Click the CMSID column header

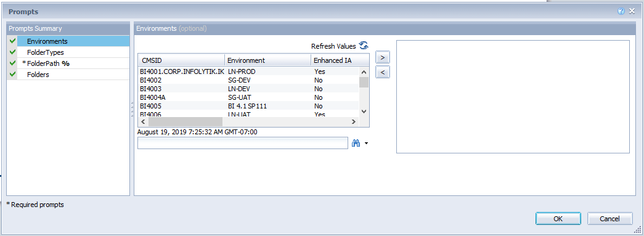[181, 60]
